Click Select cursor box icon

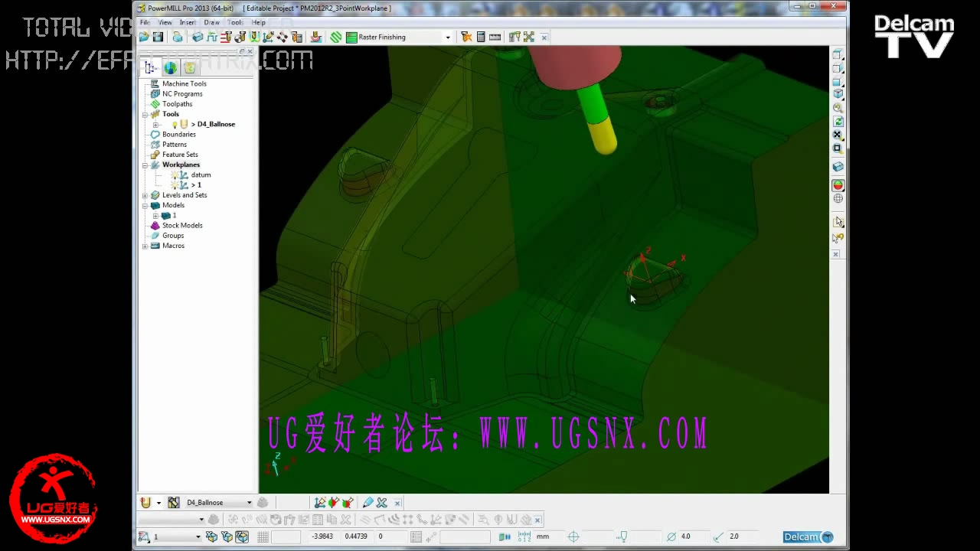click(x=838, y=223)
